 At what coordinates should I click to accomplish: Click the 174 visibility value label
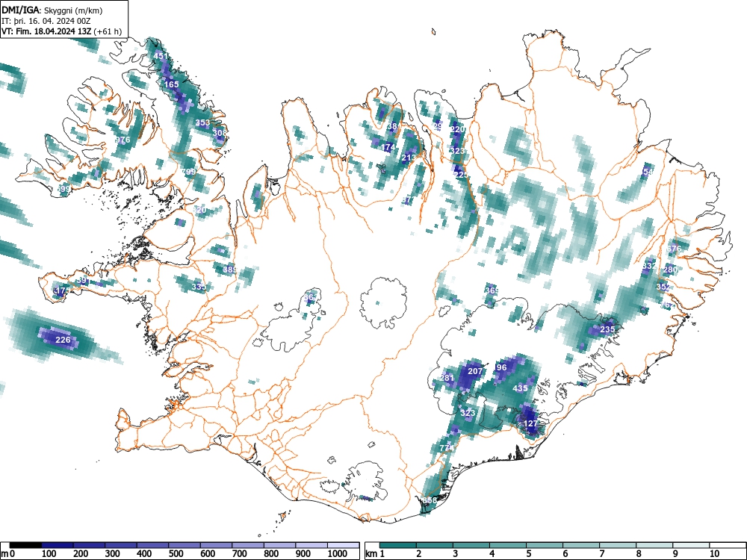388,148
